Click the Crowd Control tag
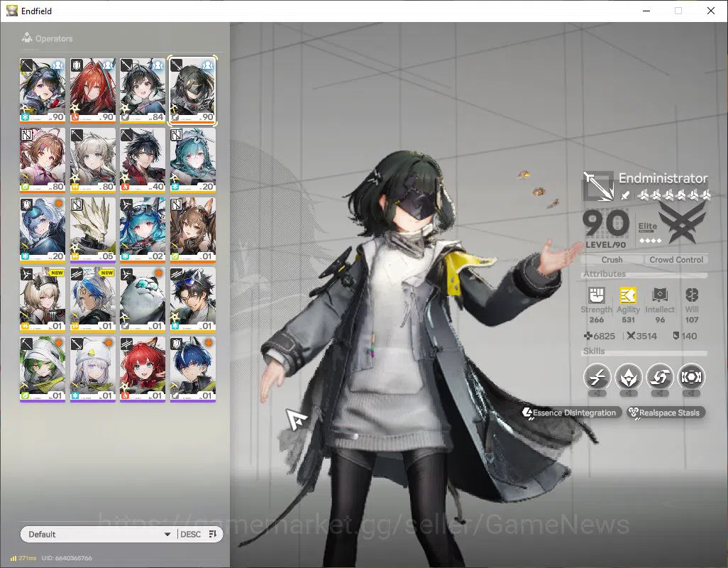 [676, 260]
